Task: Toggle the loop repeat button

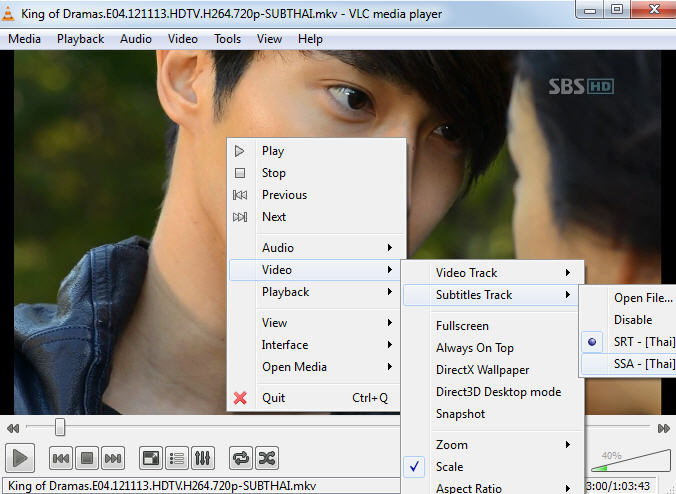Action: [241, 458]
